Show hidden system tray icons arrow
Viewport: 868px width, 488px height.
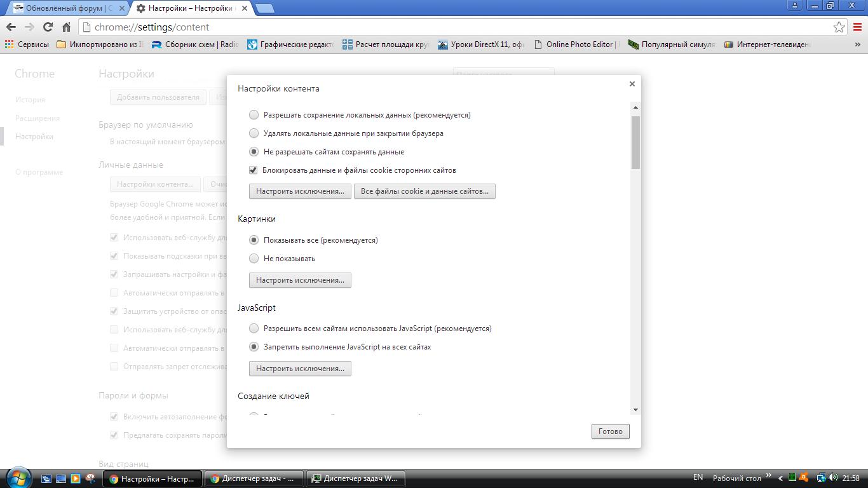[x=780, y=478]
